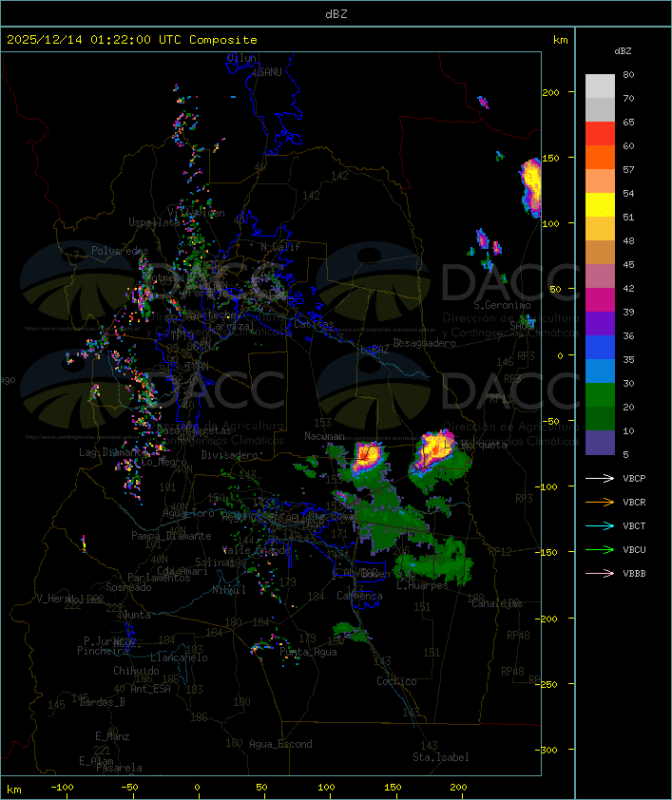Click the Punta_Agua place label
Screen dimensions: 672x800
[308, 652]
